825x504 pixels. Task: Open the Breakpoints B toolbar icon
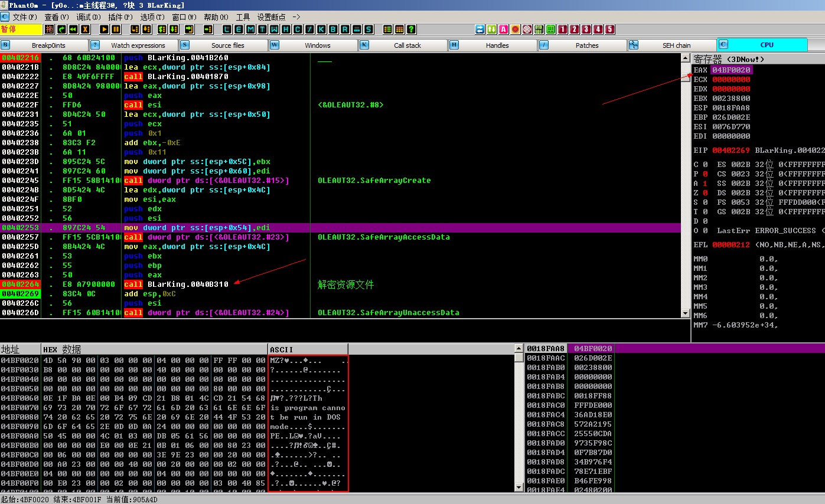tap(333, 30)
